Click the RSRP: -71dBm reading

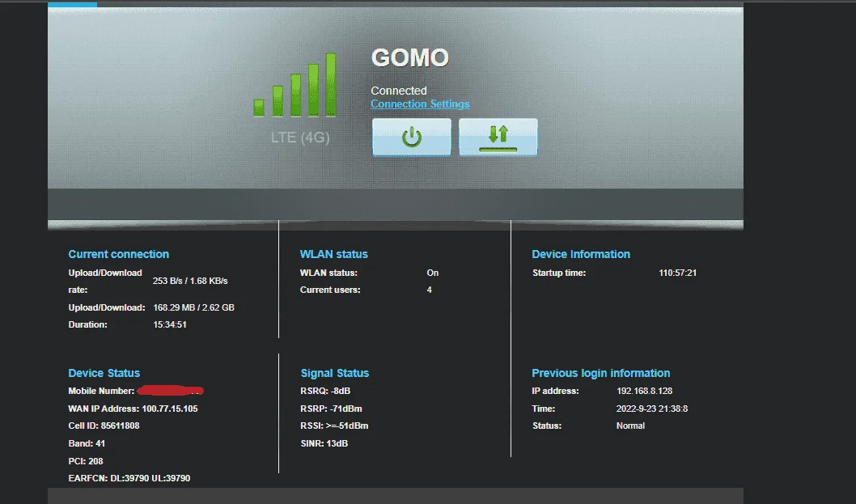pos(332,409)
